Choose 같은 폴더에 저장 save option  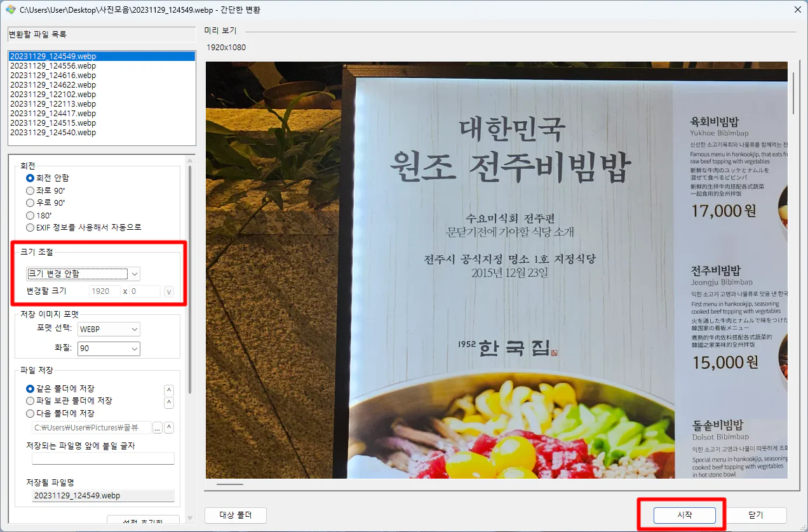(x=60, y=389)
